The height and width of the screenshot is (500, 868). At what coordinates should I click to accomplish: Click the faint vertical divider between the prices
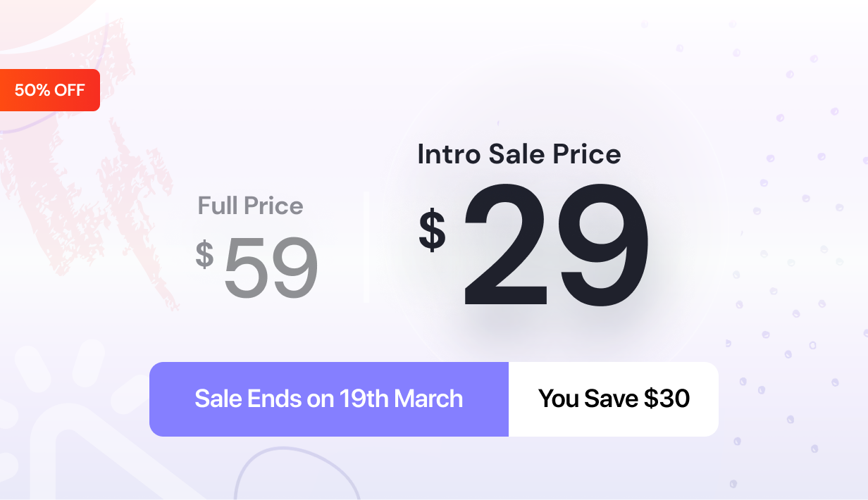(x=366, y=246)
